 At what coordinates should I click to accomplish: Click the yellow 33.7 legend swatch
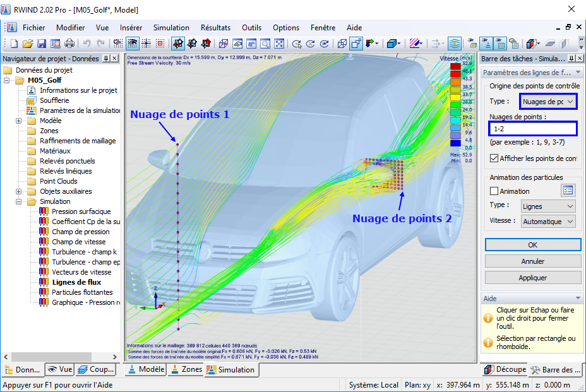tap(455, 97)
